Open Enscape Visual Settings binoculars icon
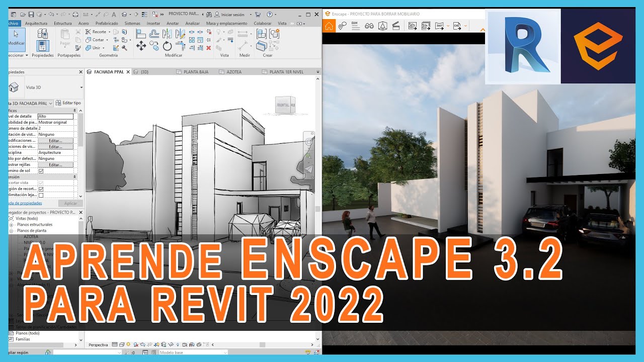 [x=369, y=26]
